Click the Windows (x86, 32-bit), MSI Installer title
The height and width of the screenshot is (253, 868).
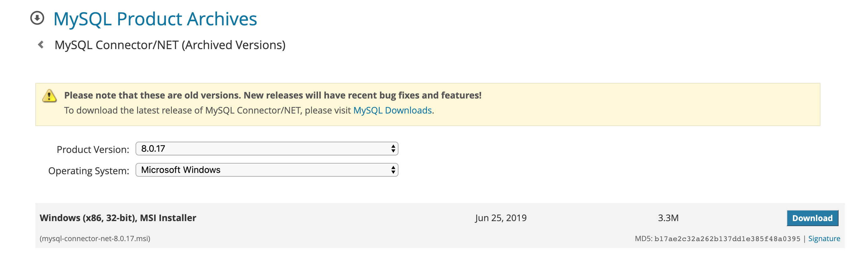pos(118,218)
